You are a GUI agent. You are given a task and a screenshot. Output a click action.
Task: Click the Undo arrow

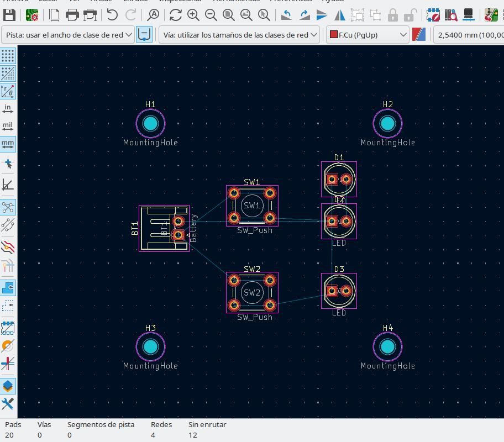coord(112,15)
